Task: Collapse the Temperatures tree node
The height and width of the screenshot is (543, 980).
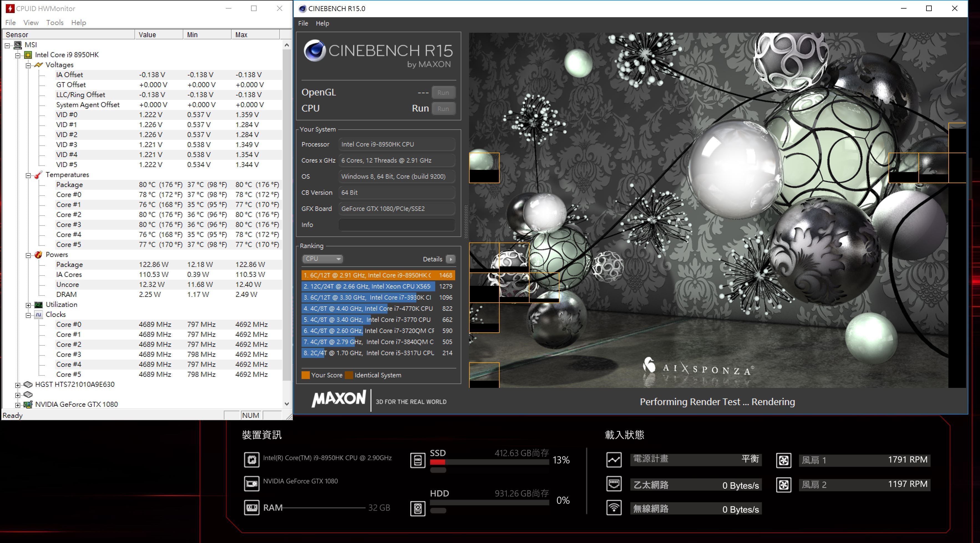Action: pos(28,175)
